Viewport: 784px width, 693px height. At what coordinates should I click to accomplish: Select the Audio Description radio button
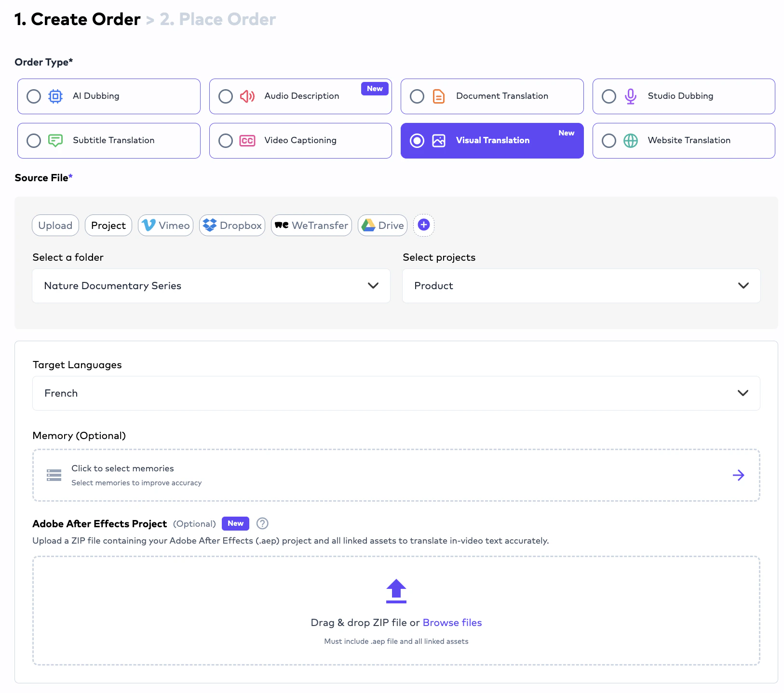tap(226, 96)
